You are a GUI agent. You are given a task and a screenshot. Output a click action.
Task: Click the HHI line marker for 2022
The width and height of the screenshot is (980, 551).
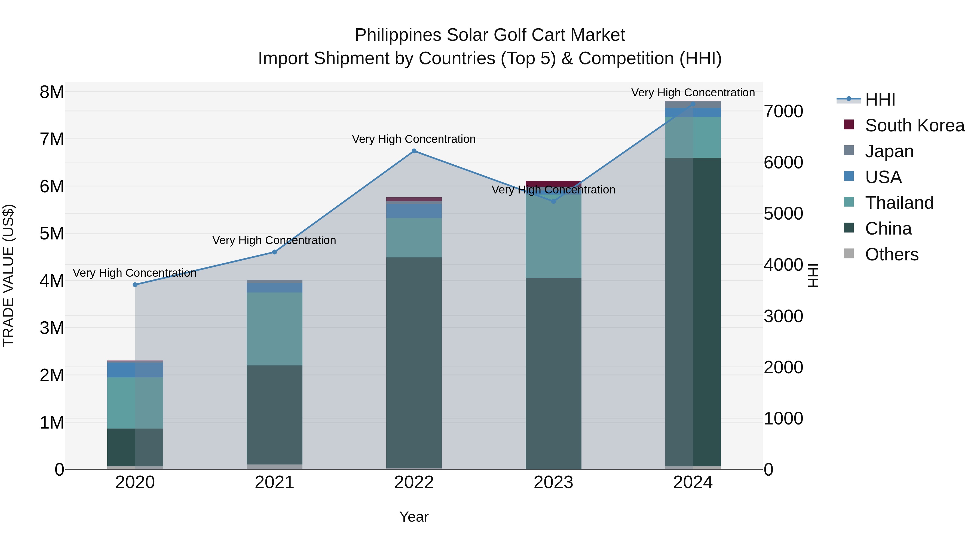tap(414, 151)
